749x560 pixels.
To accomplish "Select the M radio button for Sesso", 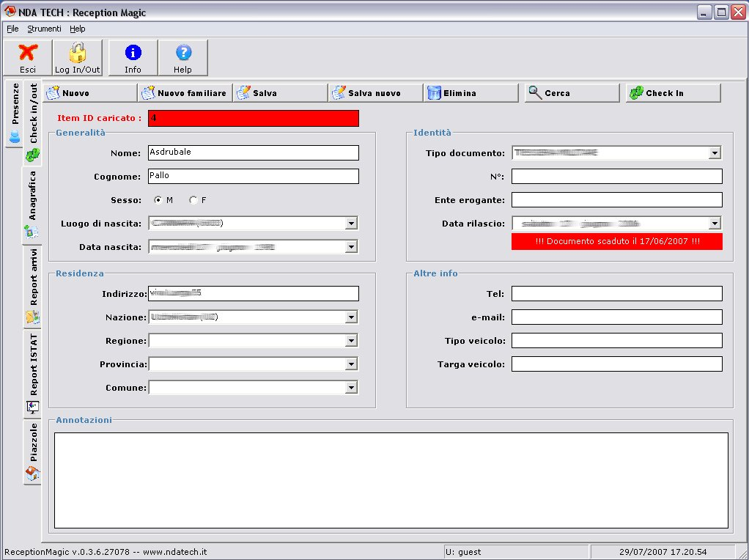I will (x=158, y=200).
